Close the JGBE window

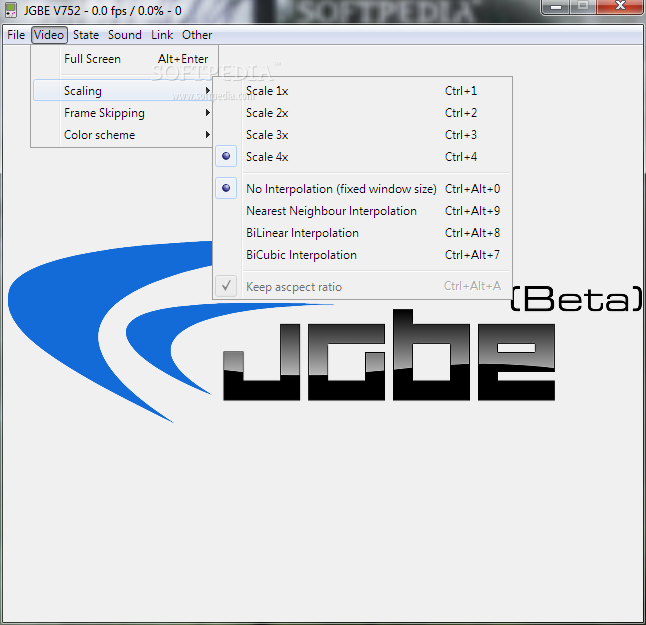point(620,7)
